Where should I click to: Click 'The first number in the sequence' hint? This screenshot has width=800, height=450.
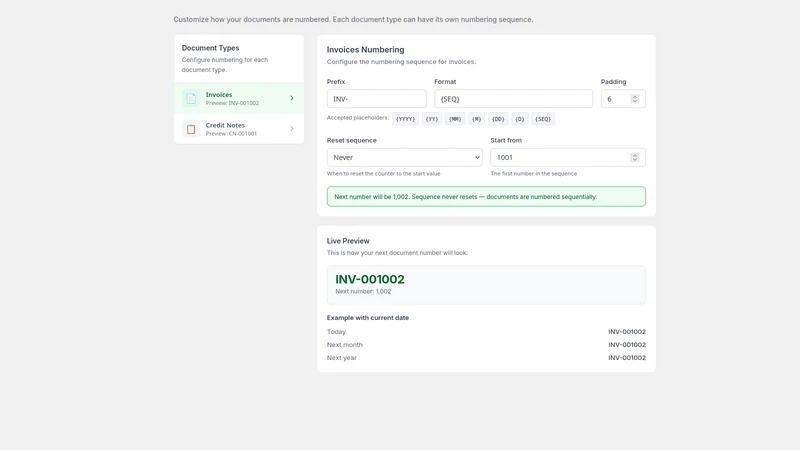(x=534, y=174)
